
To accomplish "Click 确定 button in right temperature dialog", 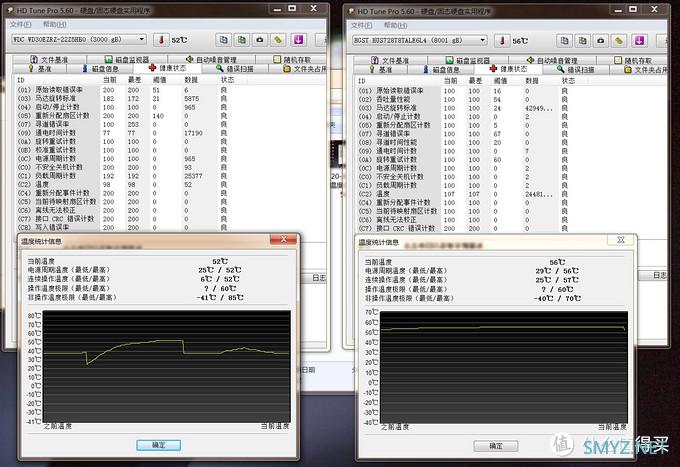I will [496, 446].
